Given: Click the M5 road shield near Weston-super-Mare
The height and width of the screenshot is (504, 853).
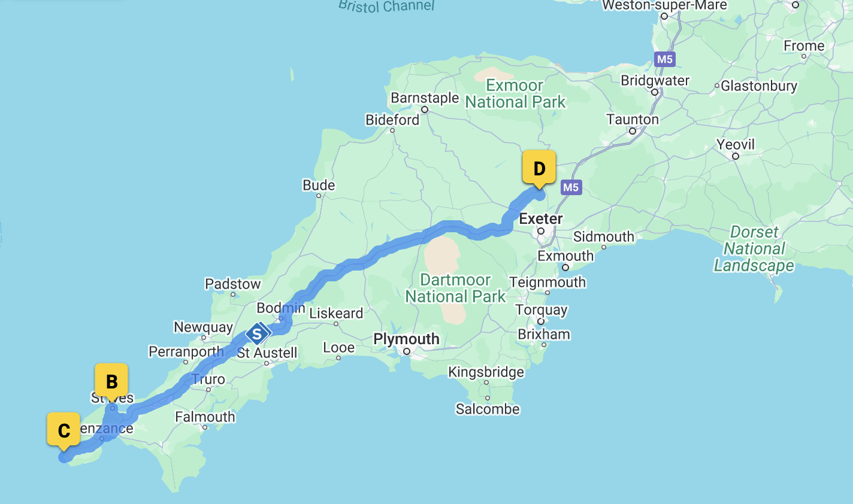Looking at the screenshot, I should (664, 59).
